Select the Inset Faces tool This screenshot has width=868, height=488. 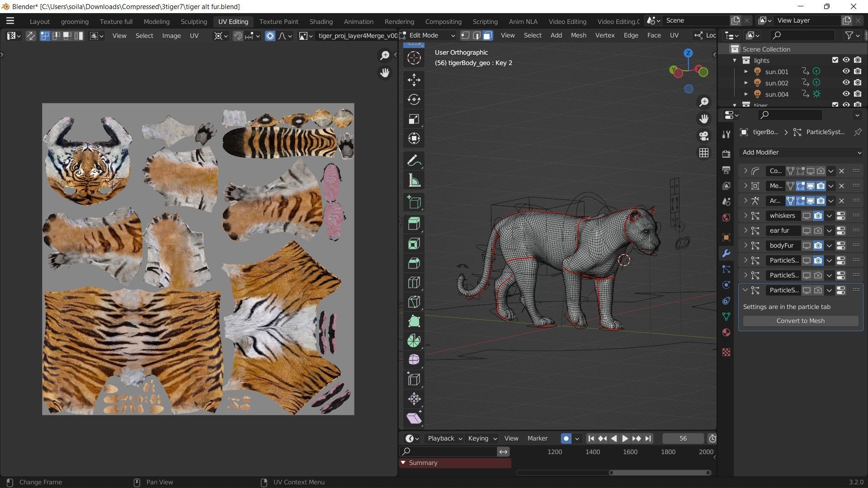click(x=414, y=244)
